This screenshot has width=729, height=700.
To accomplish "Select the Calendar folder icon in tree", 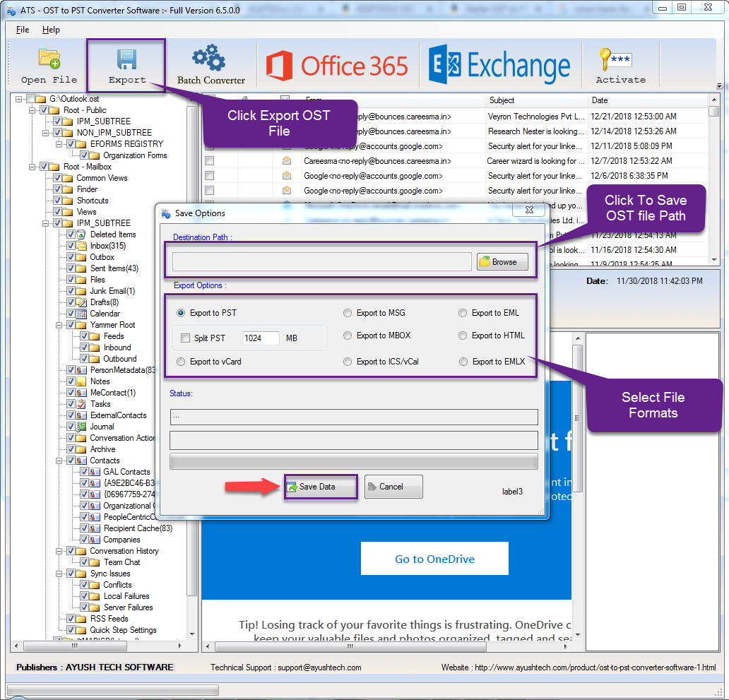I will (x=82, y=314).
